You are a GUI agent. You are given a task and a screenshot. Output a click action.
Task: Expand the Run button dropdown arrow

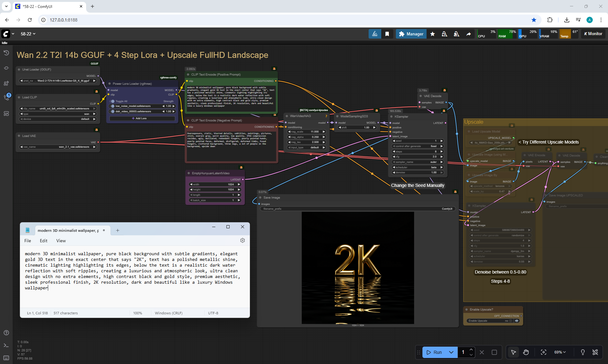point(451,352)
